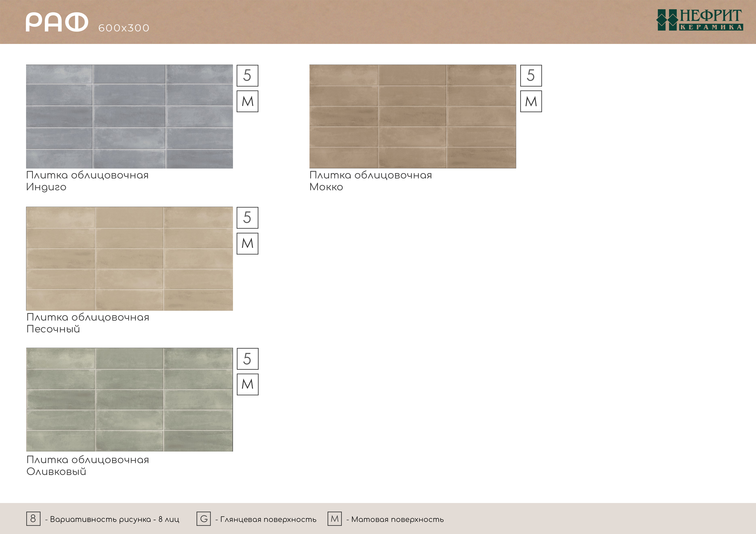
Task: Click the 5 icon beside the Оливковый tile
Action: point(248,359)
